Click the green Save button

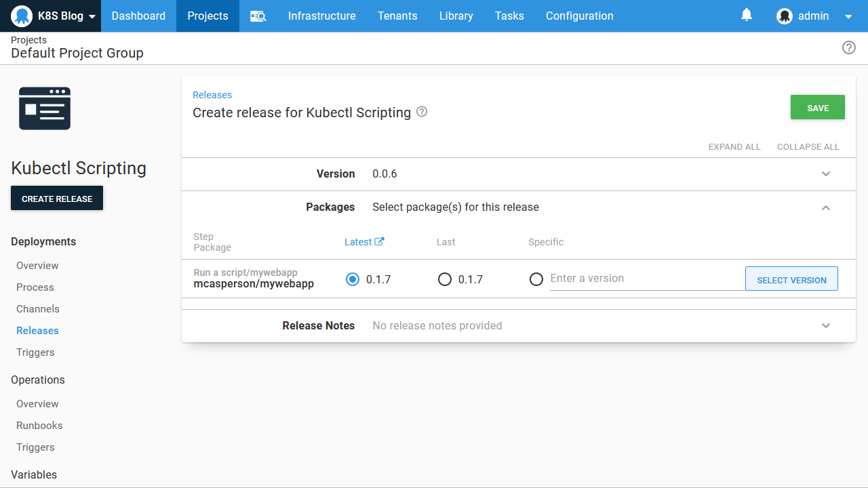(x=817, y=108)
